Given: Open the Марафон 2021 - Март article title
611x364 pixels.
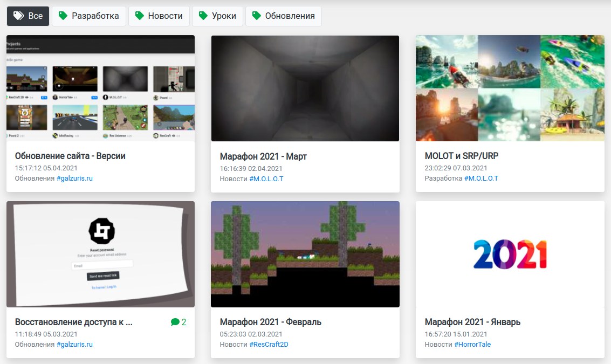Looking at the screenshot, I should coord(263,156).
